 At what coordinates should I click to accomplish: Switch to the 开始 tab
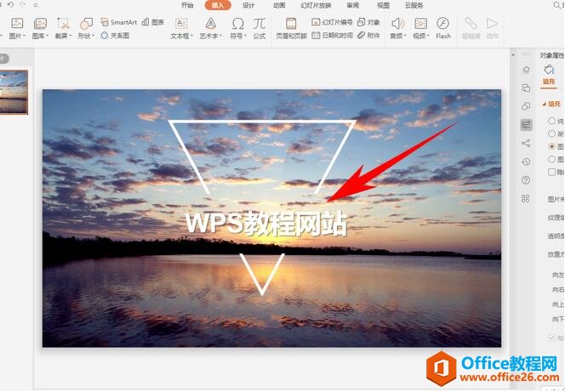coord(187,5)
